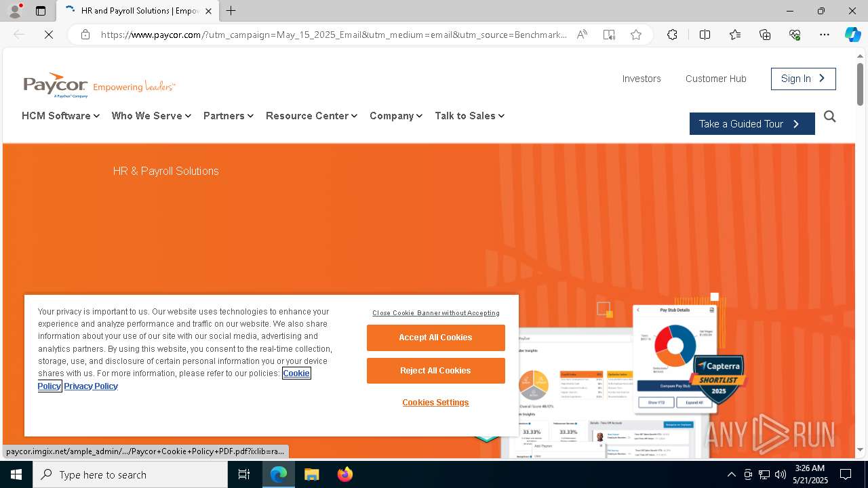Image resolution: width=868 pixels, height=488 pixels.
Task: Click the taskbar clock showing 3:26 AM
Action: 810,474
